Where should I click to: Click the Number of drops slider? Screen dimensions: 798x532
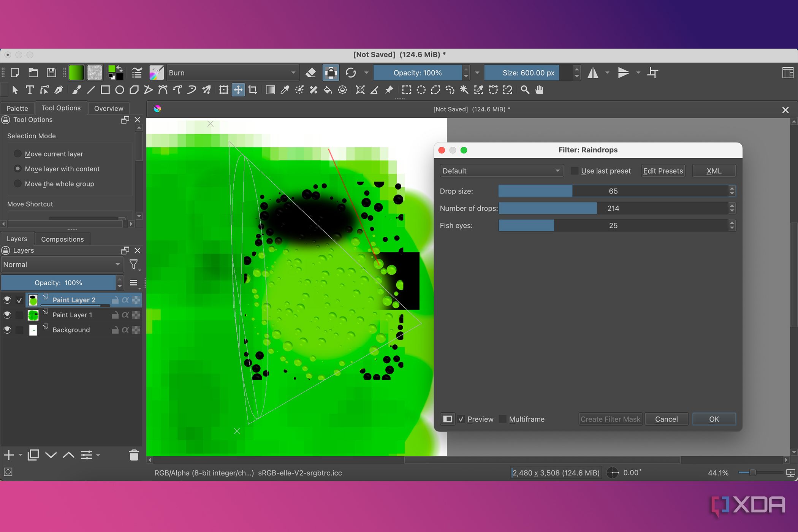(613, 208)
